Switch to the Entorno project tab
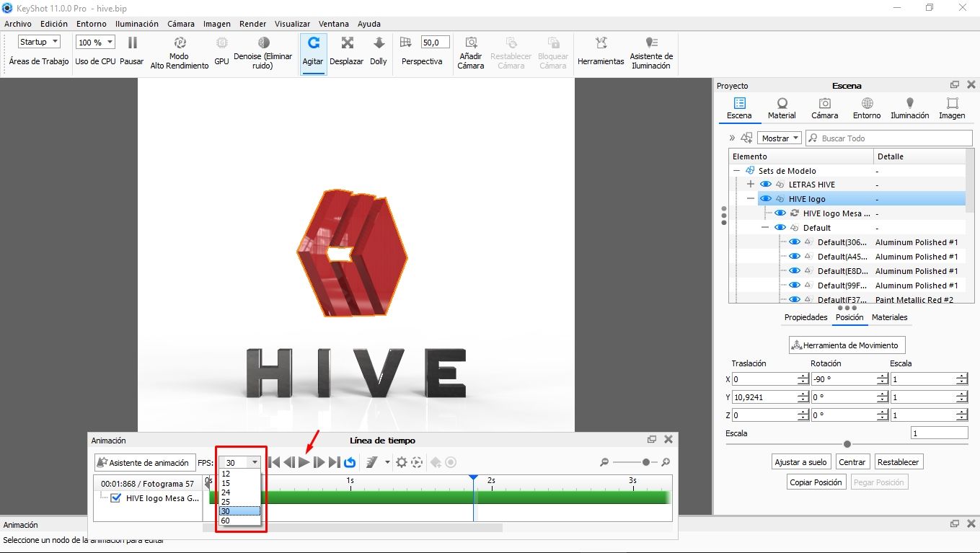Viewport: 980px width, 553px height. coord(867,109)
